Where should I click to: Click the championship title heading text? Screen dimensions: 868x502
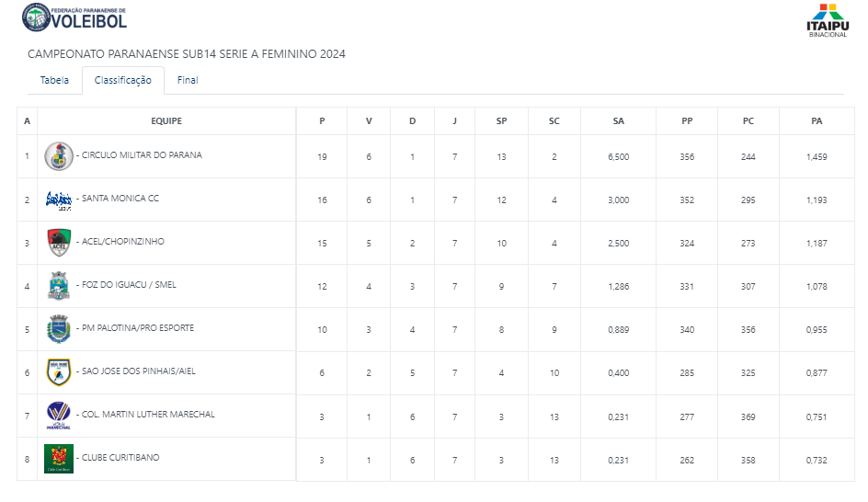[x=187, y=54]
